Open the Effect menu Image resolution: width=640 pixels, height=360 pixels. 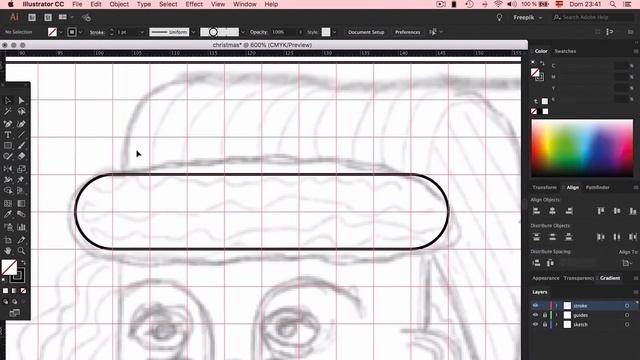[x=194, y=4]
